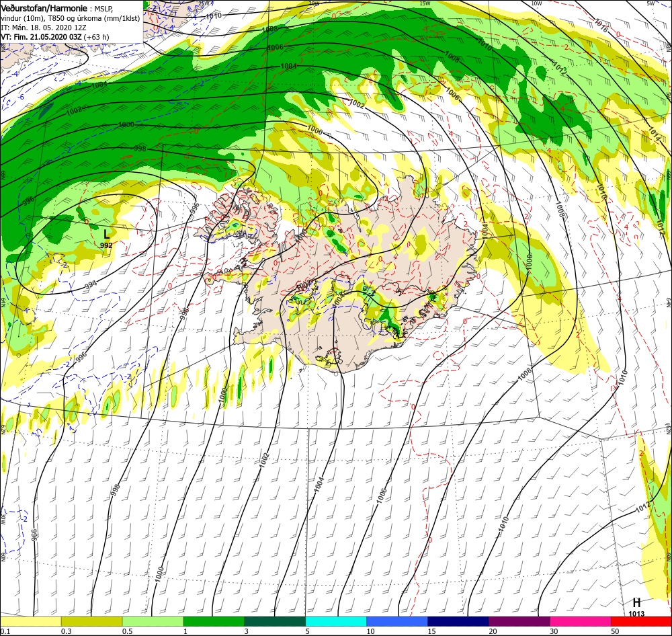Select the dark green 3–5 legend band
Viewport: 672px width, 636px height.
point(275,621)
